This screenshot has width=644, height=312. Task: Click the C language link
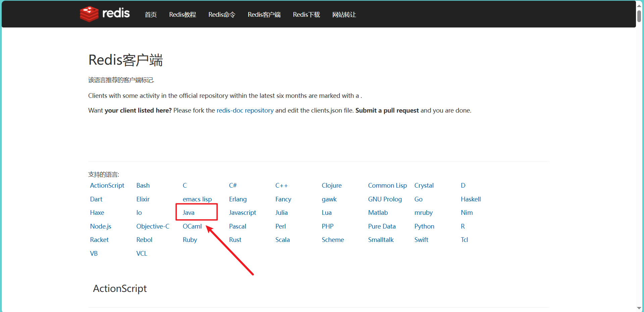pos(185,186)
